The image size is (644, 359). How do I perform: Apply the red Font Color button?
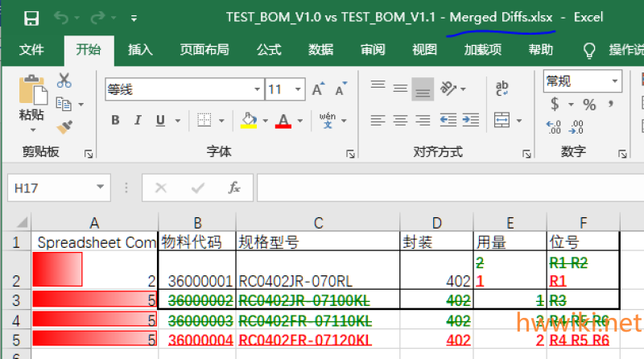coord(283,121)
